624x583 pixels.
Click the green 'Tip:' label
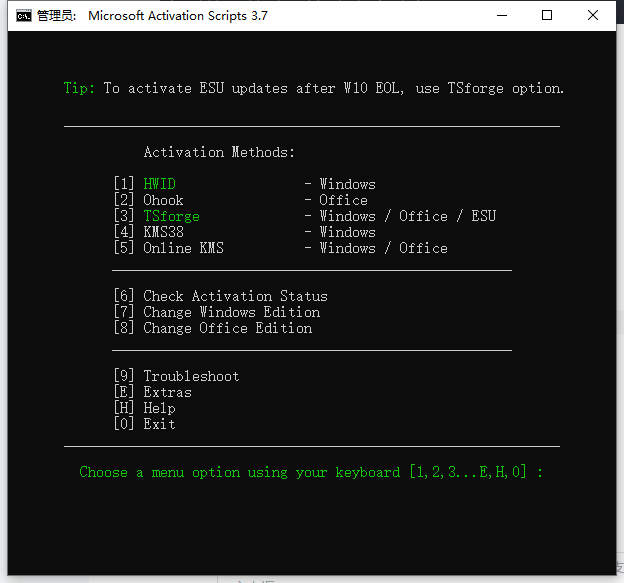(79, 88)
